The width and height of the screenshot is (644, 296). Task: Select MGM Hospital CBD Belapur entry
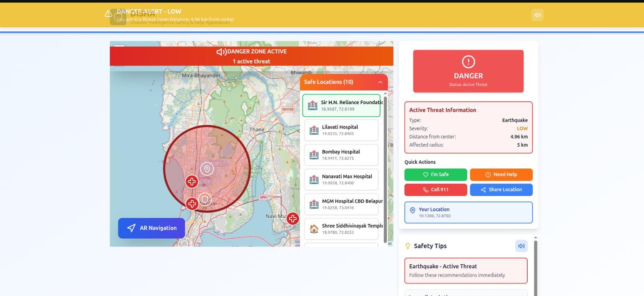coord(341,204)
